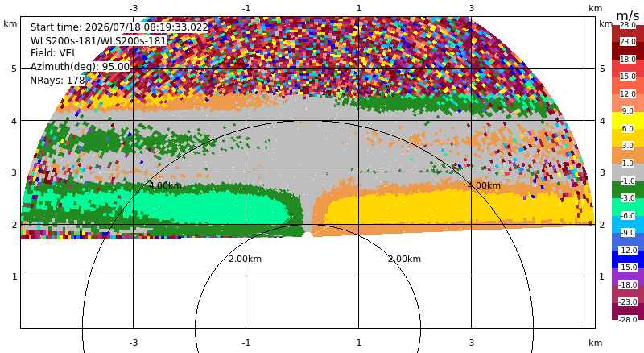Image resolution: width=644 pixels, height=353 pixels.
Task: Click the Field: VEL label
Action: [x=54, y=53]
